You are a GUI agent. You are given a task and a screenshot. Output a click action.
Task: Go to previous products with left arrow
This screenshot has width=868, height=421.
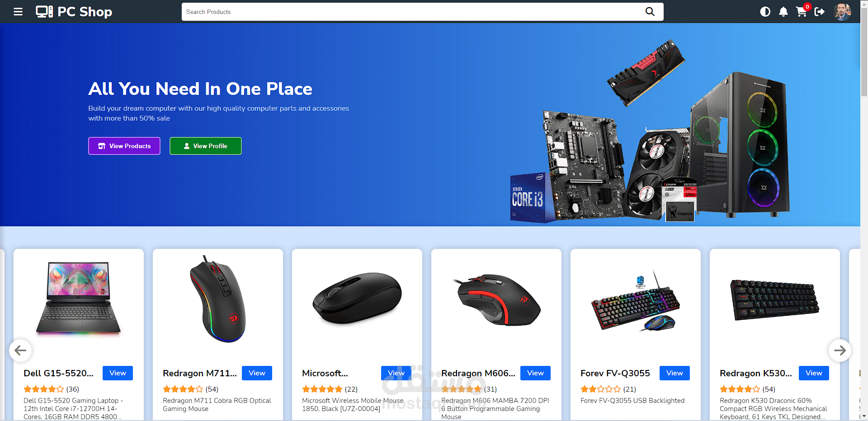tap(20, 351)
